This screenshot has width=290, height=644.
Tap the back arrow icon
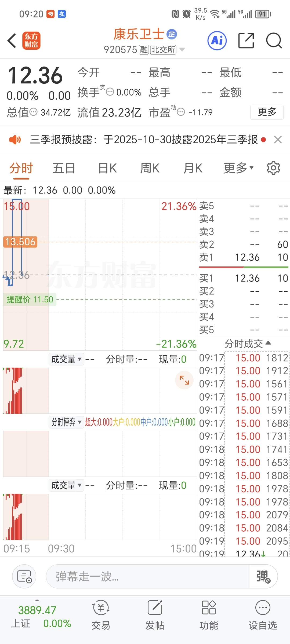coord(12,41)
